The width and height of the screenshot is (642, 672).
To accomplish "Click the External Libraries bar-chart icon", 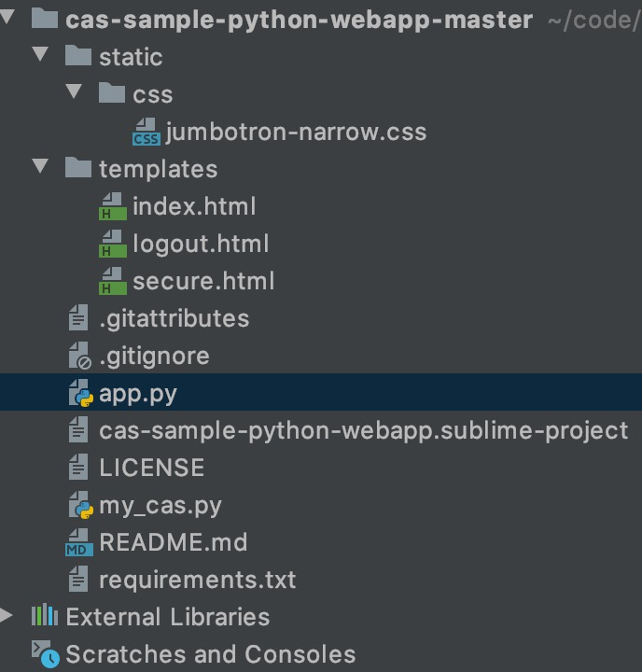I will click(45, 617).
